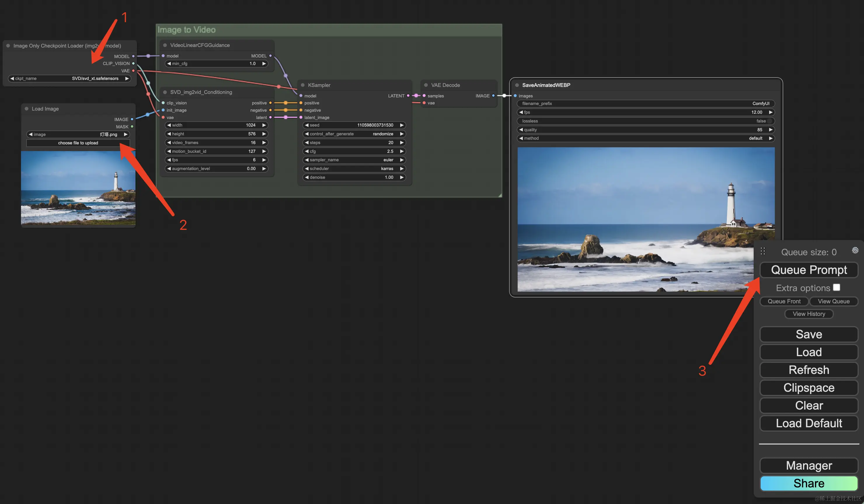Click the right arrow to increase motion_bucket_id
Viewport: 864px width, 504px height.
tap(264, 151)
